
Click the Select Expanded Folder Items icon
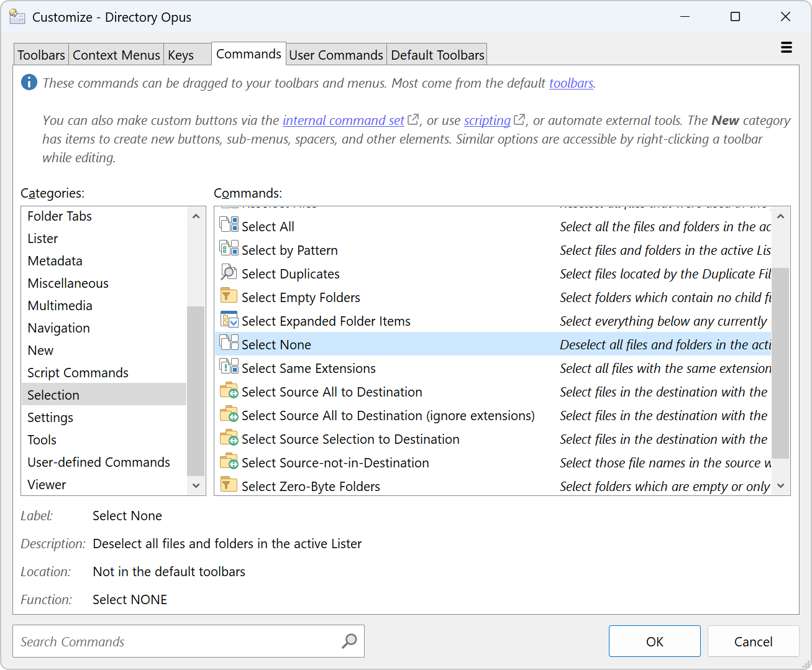pyautogui.click(x=229, y=319)
